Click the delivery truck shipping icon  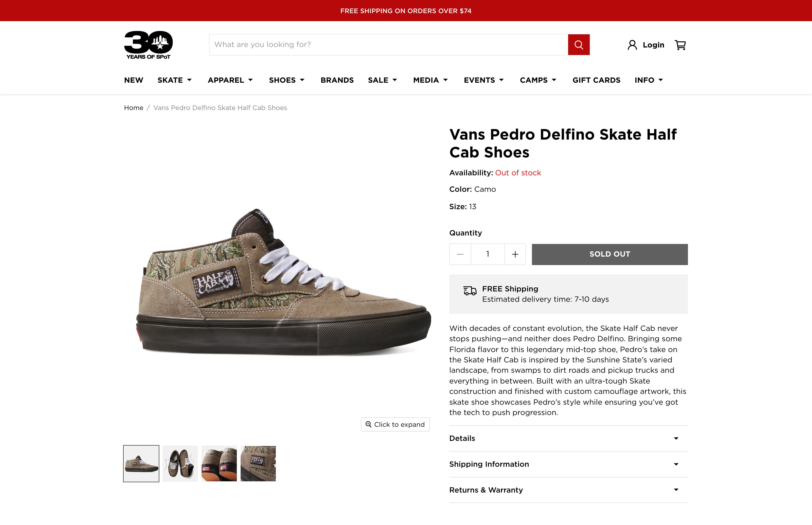click(469, 291)
